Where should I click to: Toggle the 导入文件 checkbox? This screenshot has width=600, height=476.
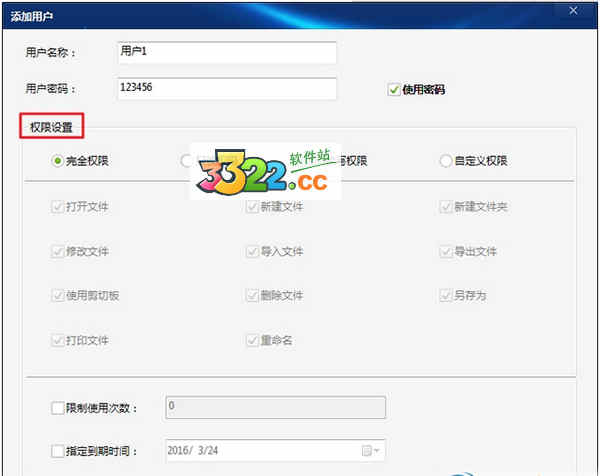(x=252, y=251)
